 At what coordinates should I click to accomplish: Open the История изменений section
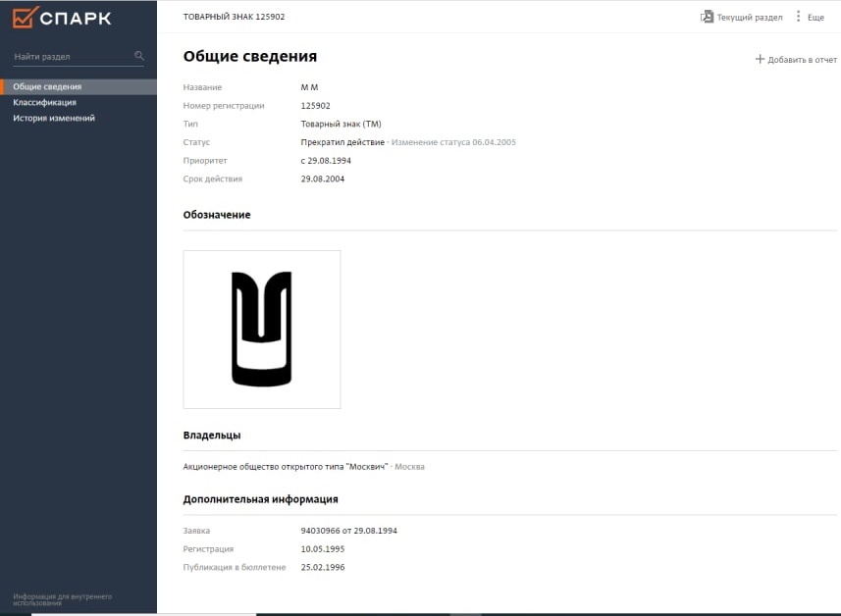coord(54,118)
